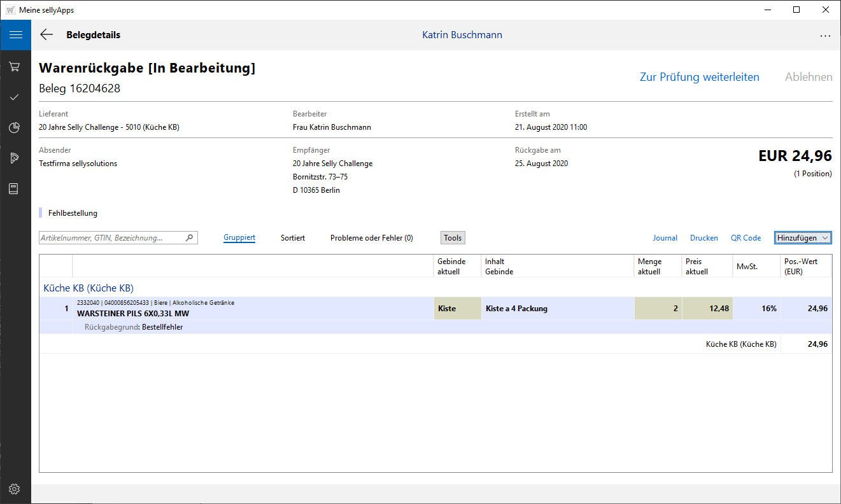841x504 pixels.
Task: Click the search magnifier icon
Action: (189, 238)
